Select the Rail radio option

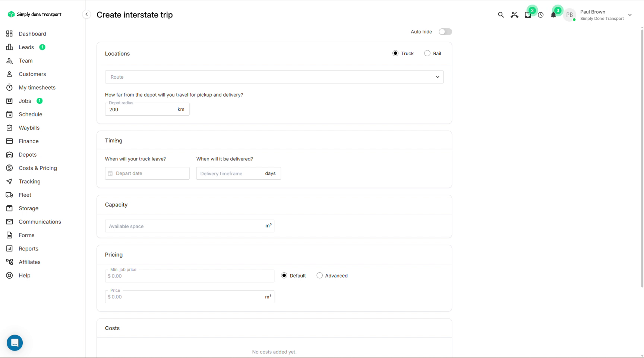point(427,53)
